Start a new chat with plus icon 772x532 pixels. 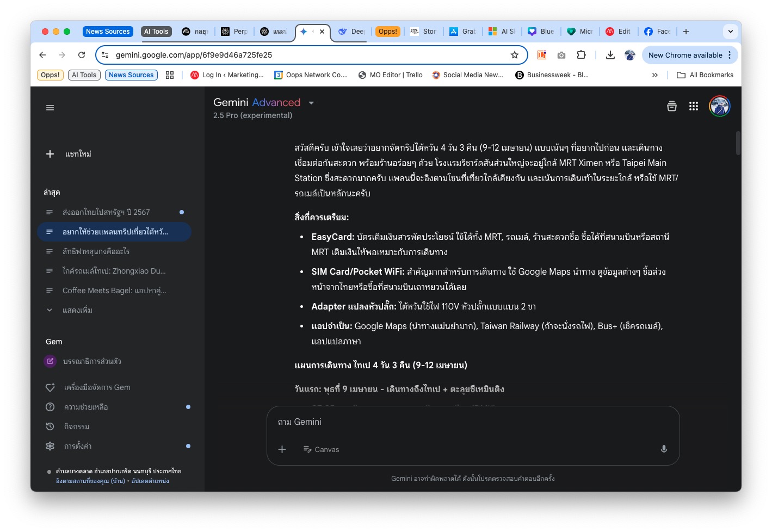pos(50,154)
